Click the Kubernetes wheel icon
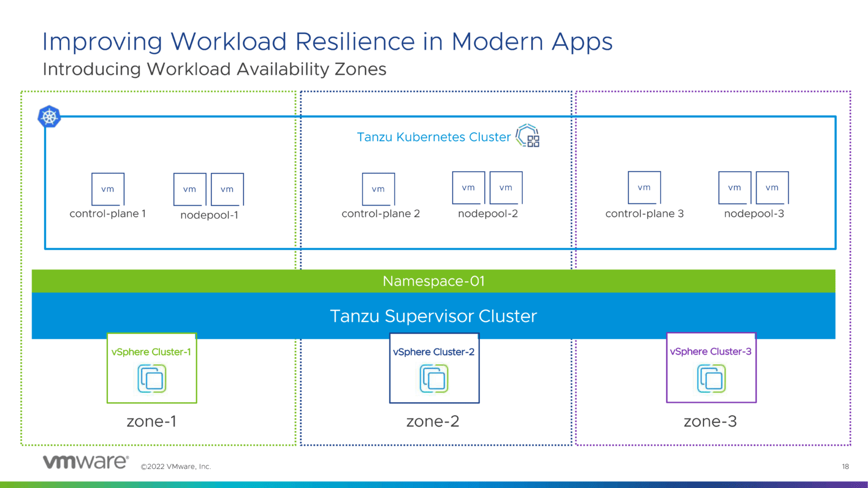The height and width of the screenshot is (488, 868). click(x=49, y=116)
